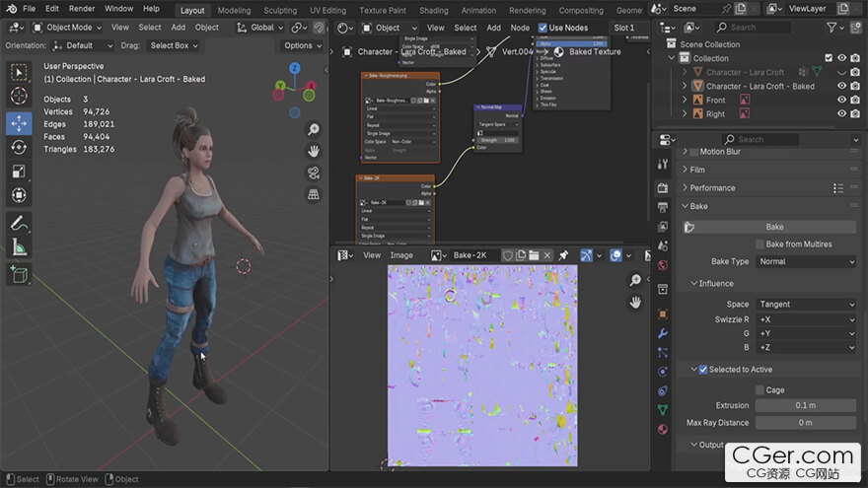868x488 pixels.
Task: Adjust Extrusion 0.1 m value field
Action: point(806,405)
